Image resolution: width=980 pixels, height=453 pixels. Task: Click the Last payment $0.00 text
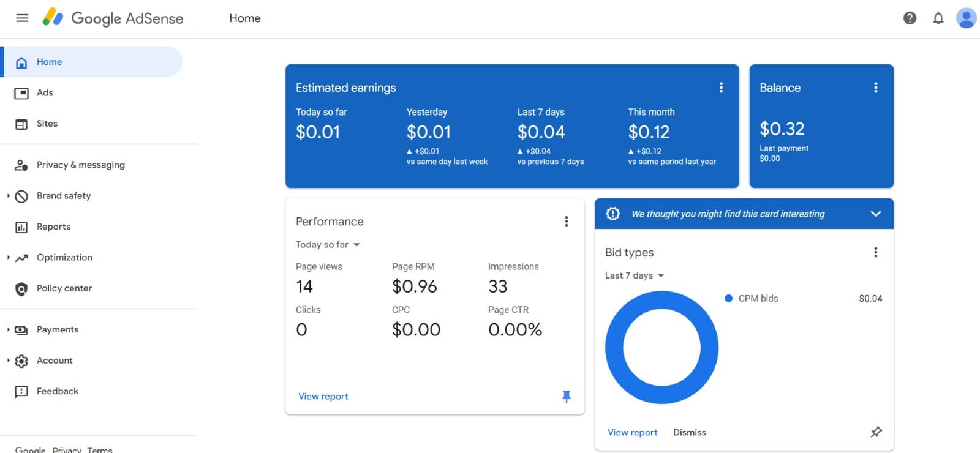coord(784,153)
